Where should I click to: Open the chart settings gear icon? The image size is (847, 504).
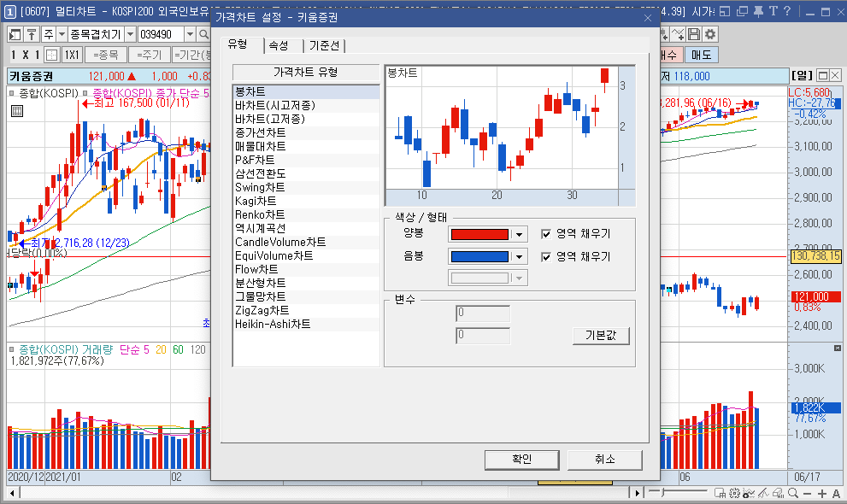click(710, 34)
